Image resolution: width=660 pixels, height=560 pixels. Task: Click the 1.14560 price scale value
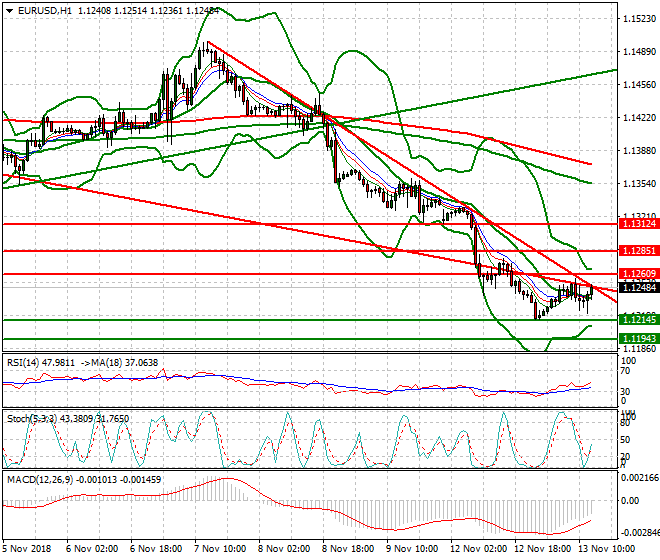coord(639,85)
